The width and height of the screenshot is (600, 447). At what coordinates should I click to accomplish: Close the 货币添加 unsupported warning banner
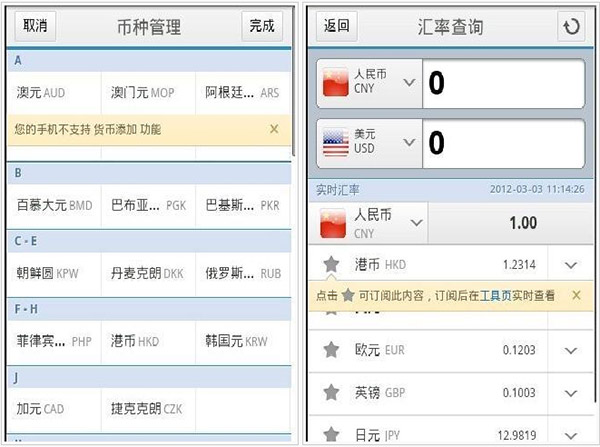(x=274, y=129)
